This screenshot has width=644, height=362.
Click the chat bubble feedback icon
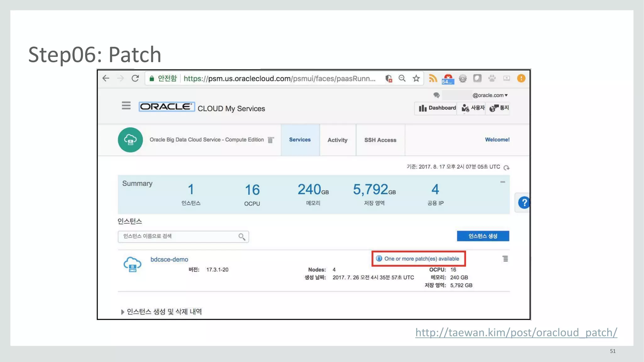tap(436, 95)
